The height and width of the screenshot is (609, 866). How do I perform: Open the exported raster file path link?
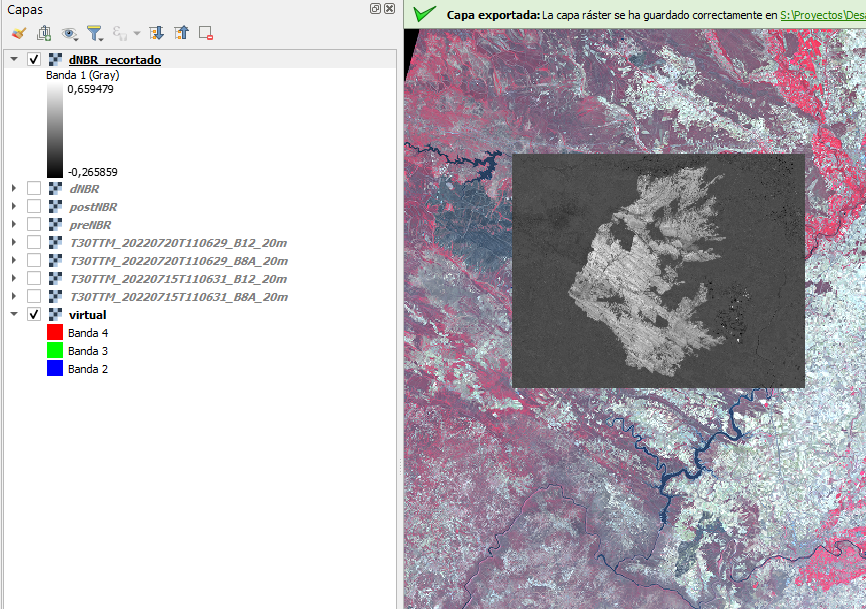pos(822,15)
